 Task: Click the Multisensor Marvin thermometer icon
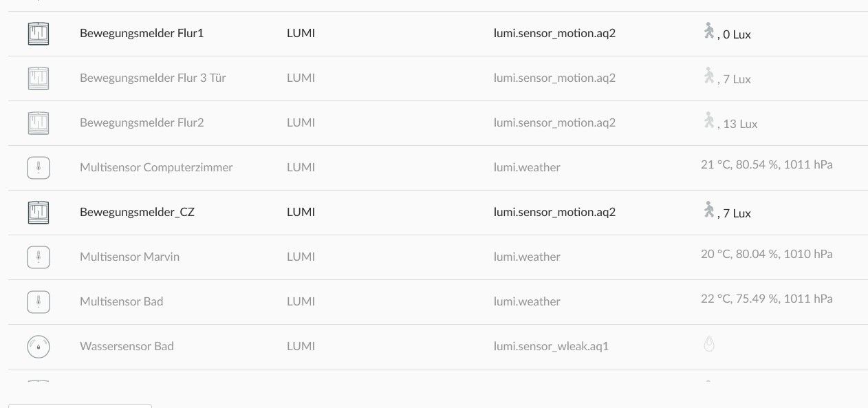39,257
